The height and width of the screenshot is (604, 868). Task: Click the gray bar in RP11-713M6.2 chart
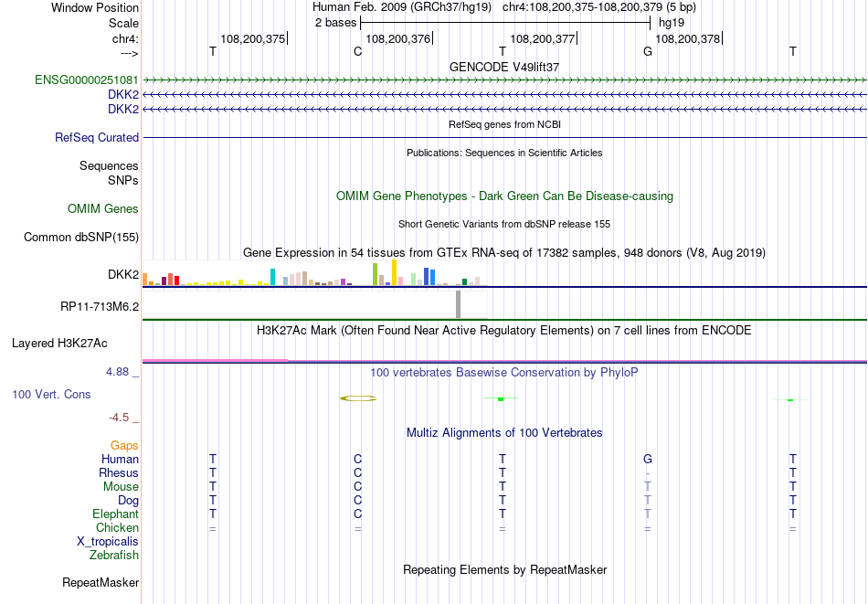(458, 304)
